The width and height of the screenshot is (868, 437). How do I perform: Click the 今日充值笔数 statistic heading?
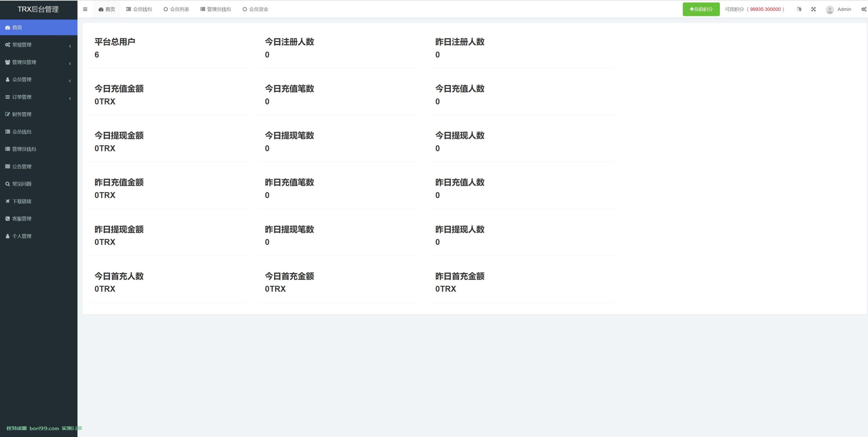(290, 89)
